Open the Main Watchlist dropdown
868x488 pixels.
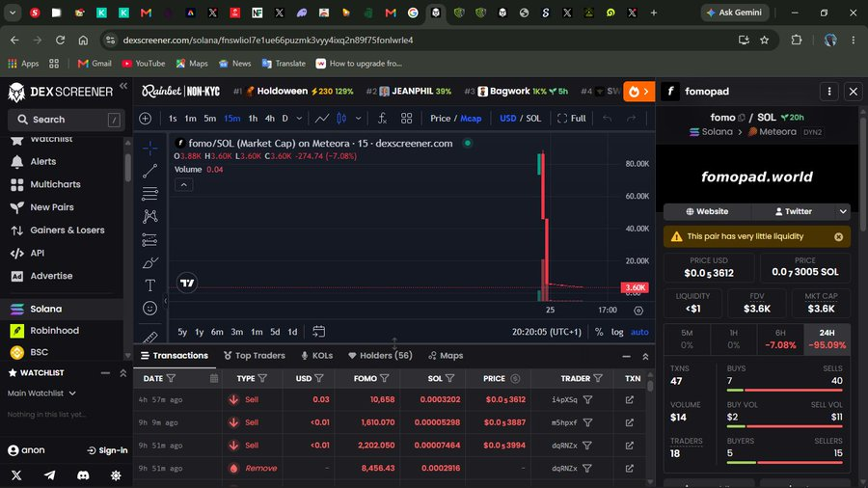point(41,393)
